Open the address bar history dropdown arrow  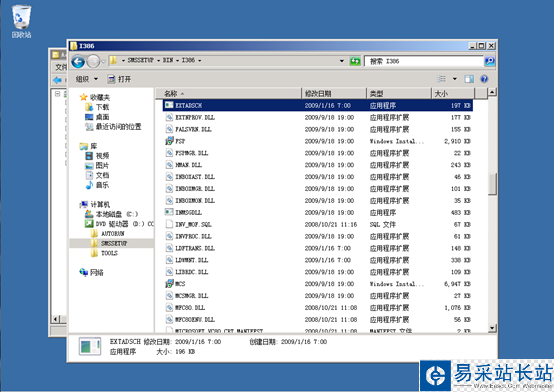coord(342,61)
